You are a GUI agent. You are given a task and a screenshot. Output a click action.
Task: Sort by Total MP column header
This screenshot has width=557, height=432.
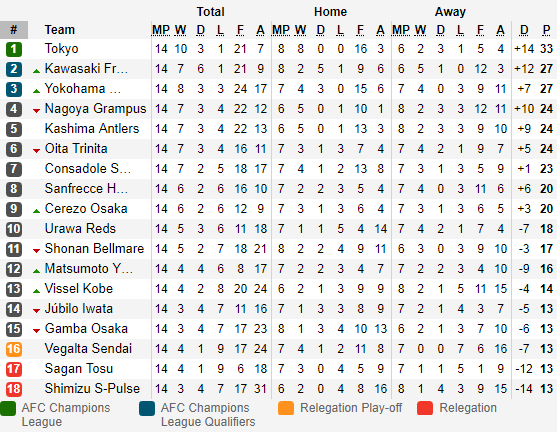(x=161, y=30)
